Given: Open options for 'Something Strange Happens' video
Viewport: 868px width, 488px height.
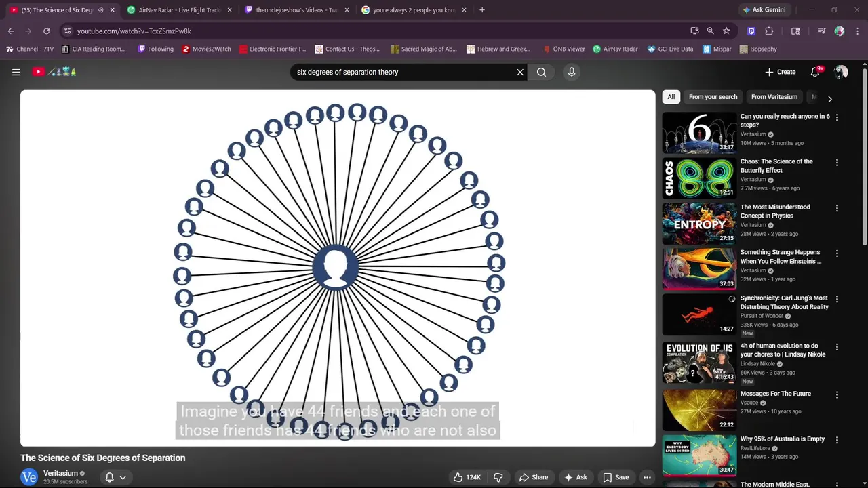Looking at the screenshot, I should pos(837,253).
